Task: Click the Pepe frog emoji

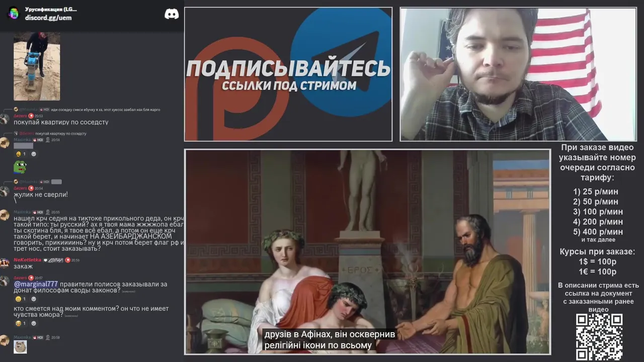Action: click(x=20, y=166)
